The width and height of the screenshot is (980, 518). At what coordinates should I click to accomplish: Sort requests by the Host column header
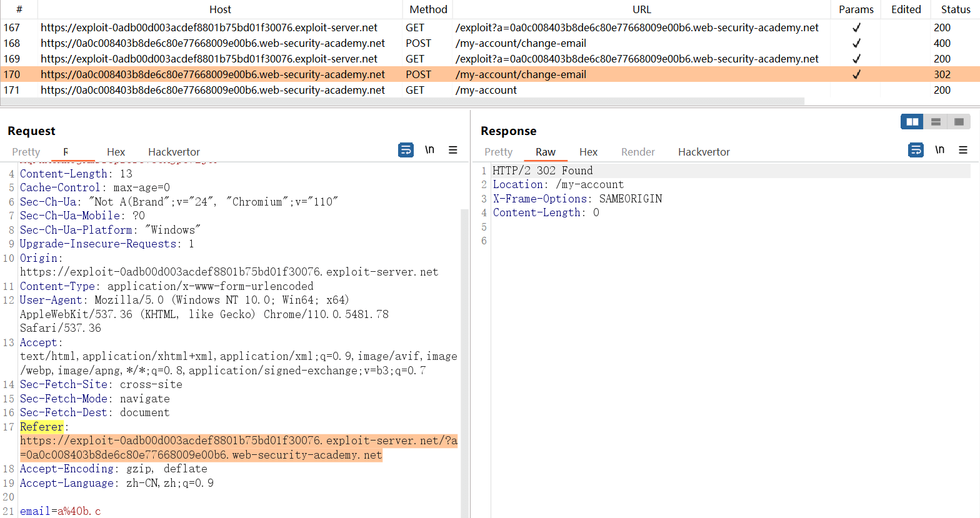pyautogui.click(x=220, y=9)
